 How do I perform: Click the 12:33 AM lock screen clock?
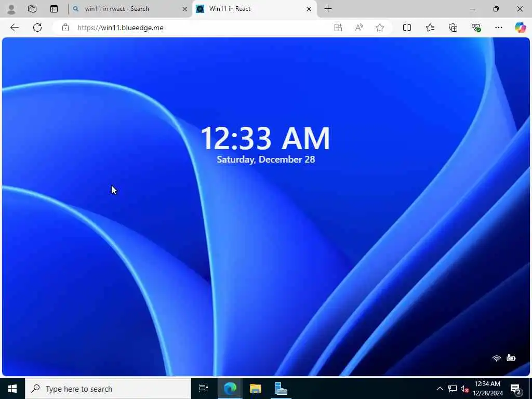(265, 138)
